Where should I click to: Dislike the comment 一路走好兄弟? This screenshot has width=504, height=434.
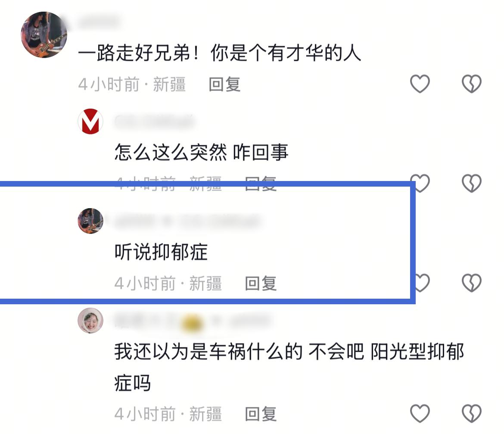coord(472,84)
